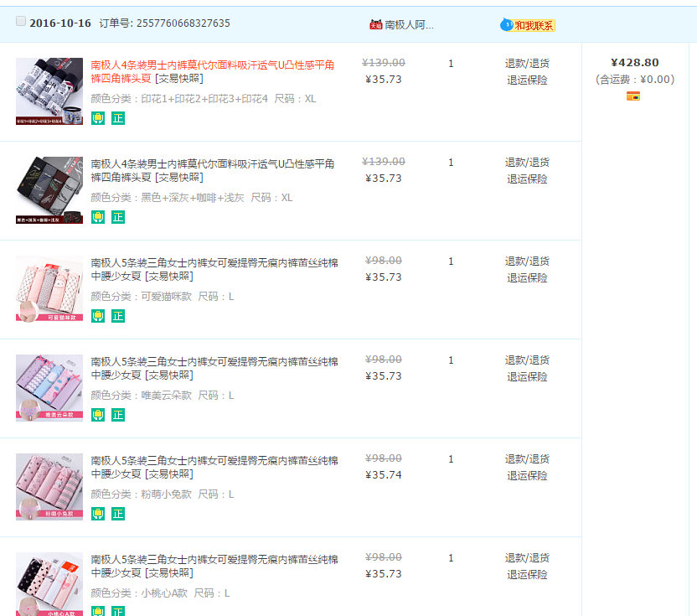Open 南极人5条装 title for 小桃心A款 item
697x616 pixels.
(214, 566)
